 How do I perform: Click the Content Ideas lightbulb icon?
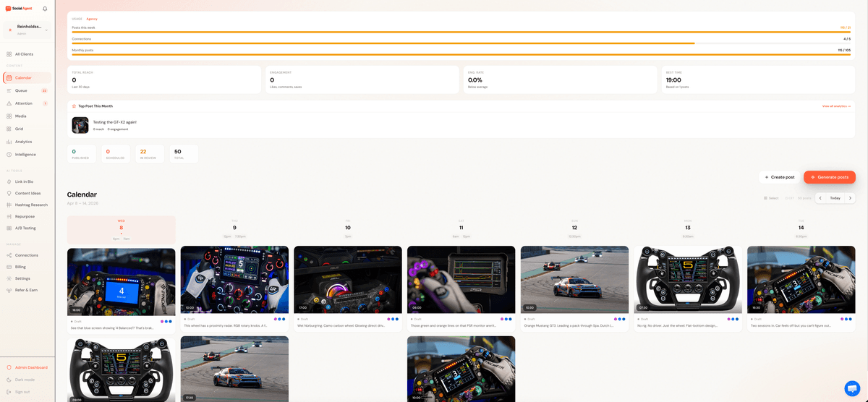pyautogui.click(x=9, y=193)
